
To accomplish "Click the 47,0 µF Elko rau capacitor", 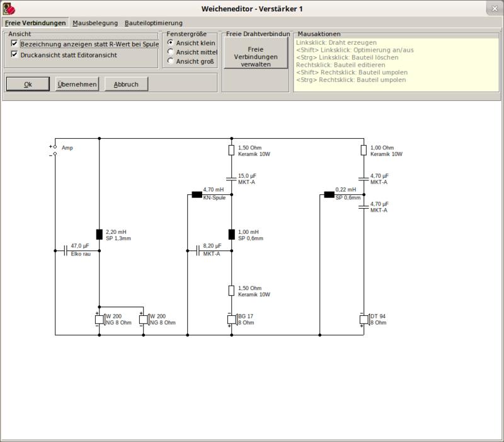I will point(66,250).
